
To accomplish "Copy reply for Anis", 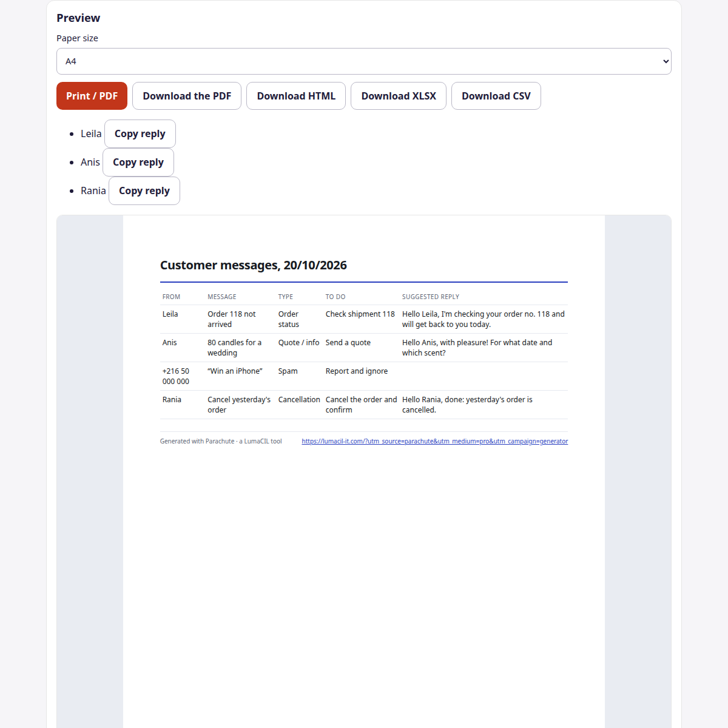I will click(138, 162).
